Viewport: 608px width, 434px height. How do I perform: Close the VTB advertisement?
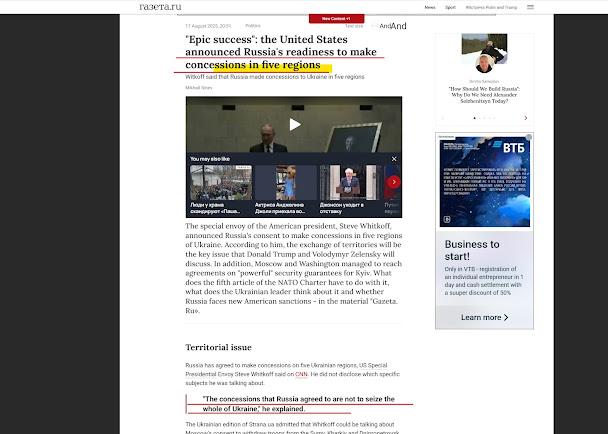(529, 137)
